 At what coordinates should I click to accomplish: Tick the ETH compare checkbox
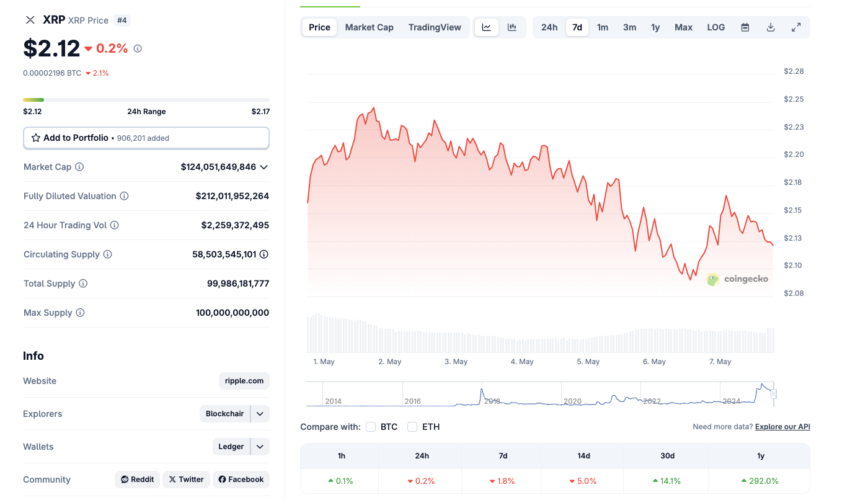412,427
